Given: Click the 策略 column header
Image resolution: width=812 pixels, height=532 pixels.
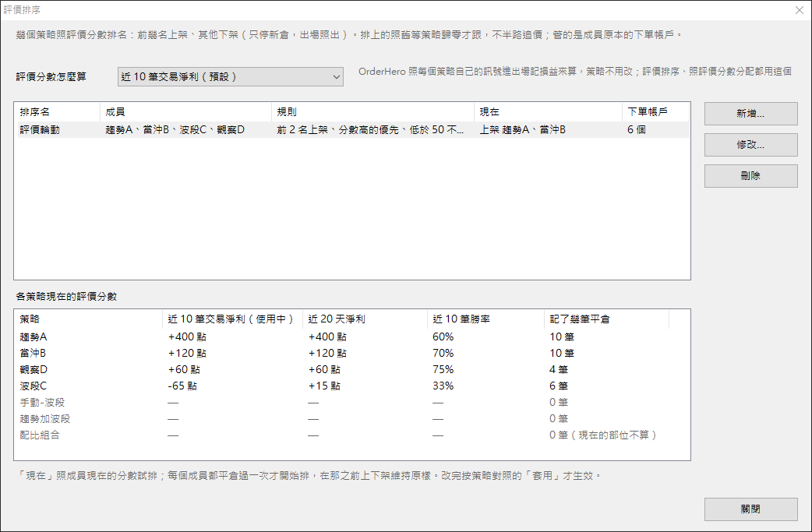Looking at the screenshot, I should [x=89, y=319].
